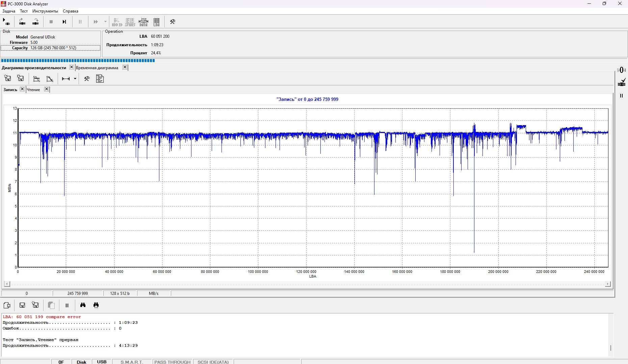Pause the log output
The width and height of the screenshot is (628, 364).
tap(67, 305)
